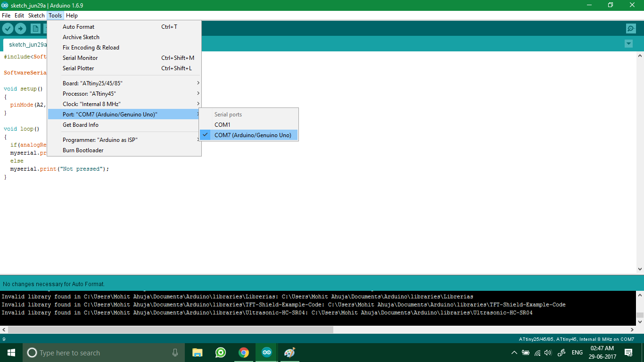
Task: Open the clock showing 02:47 AM
Action: pos(602,353)
